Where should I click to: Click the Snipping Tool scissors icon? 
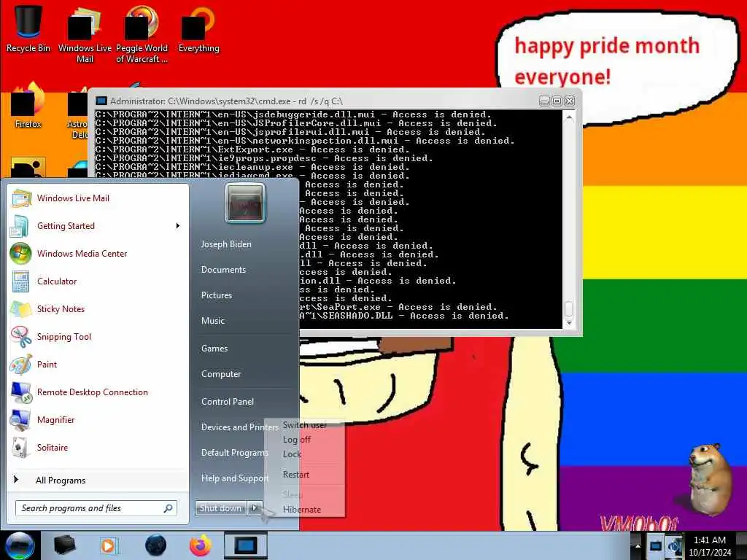point(21,337)
